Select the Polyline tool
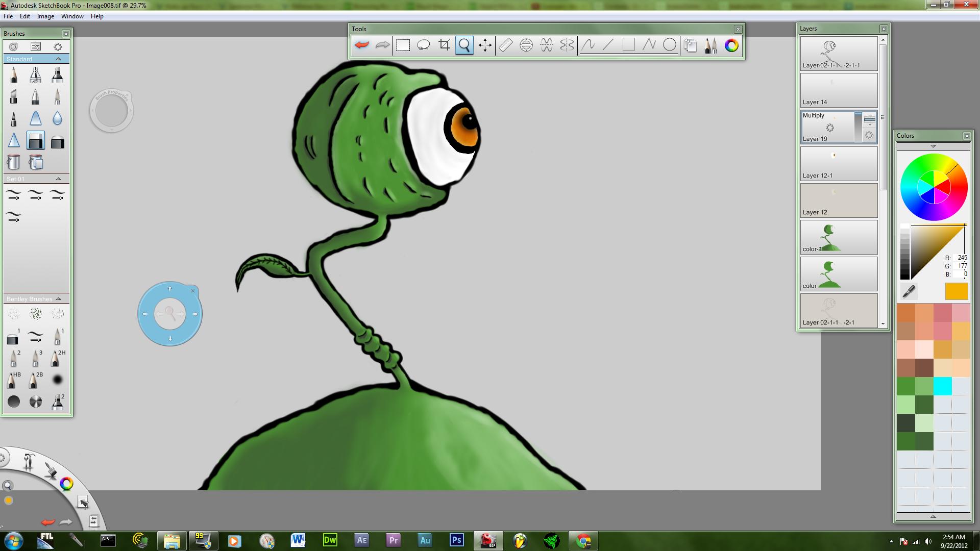This screenshot has height=551, width=980. pos(649,45)
